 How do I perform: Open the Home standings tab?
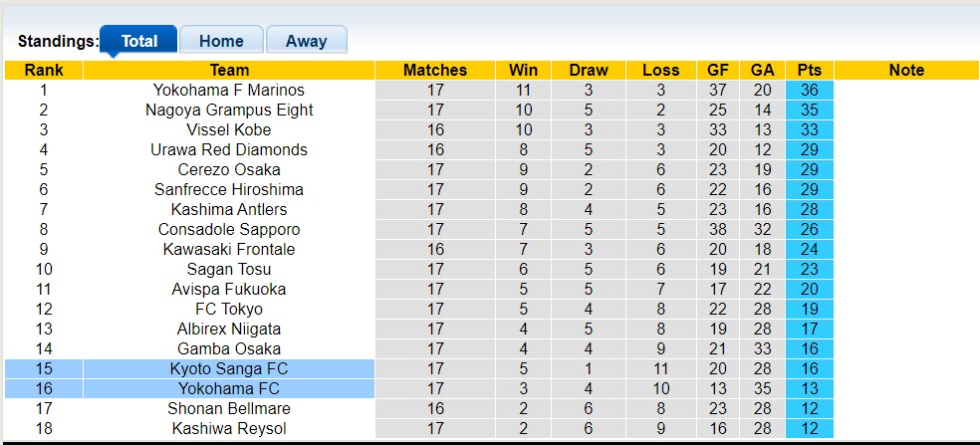coord(221,41)
